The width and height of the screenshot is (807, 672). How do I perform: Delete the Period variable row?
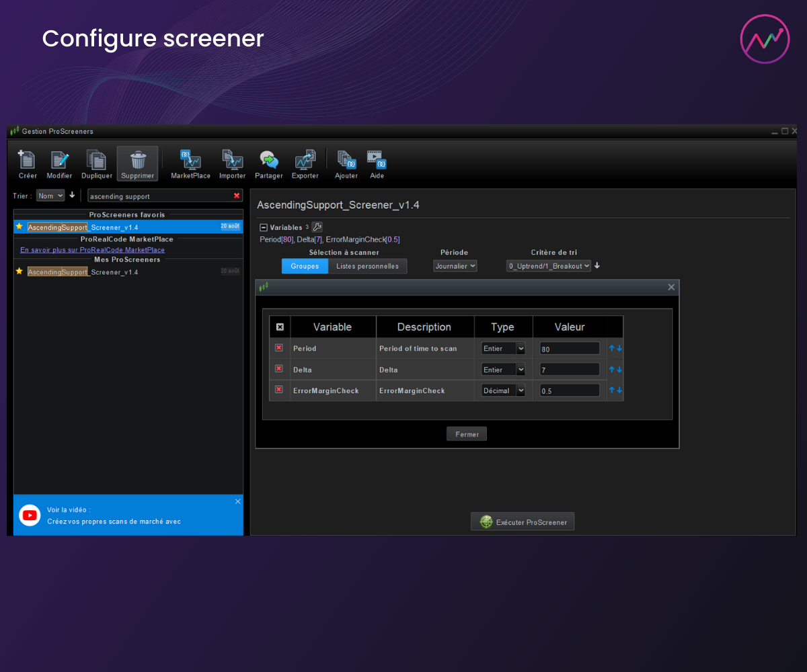tap(279, 348)
